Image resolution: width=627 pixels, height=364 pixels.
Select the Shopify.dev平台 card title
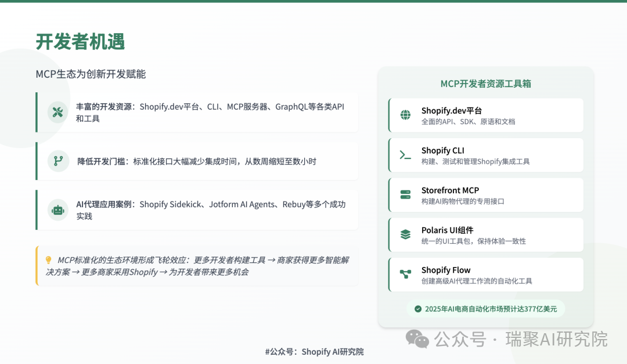click(452, 111)
